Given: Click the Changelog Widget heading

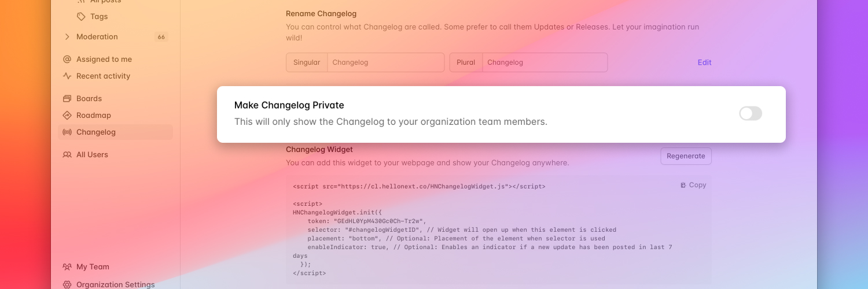Looking at the screenshot, I should pyautogui.click(x=319, y=149).
